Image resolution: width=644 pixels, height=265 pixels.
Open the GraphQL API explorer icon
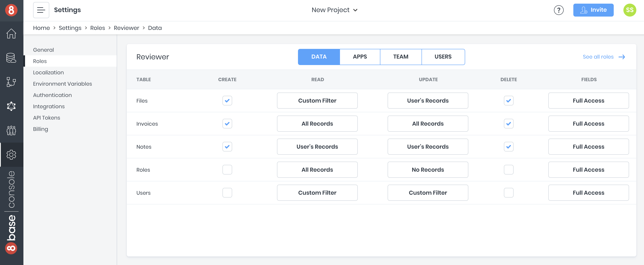point(11,106)
